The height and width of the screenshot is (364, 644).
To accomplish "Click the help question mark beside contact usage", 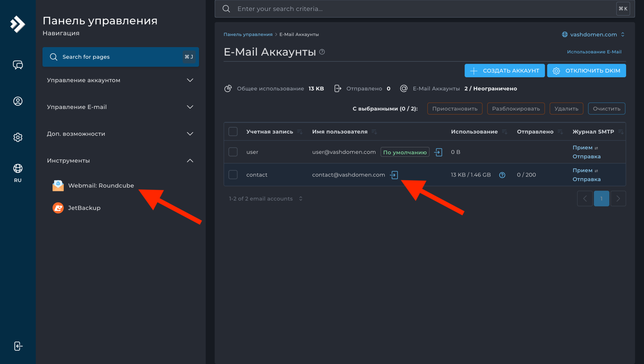I will coord(502,175).
